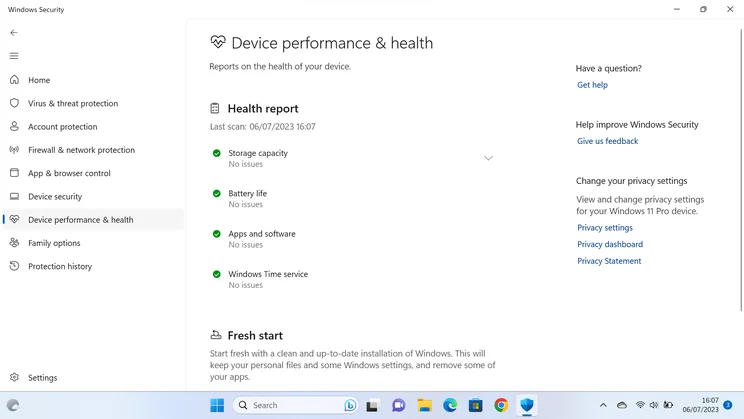Click the OneDrive cloud tray icon

622,405
